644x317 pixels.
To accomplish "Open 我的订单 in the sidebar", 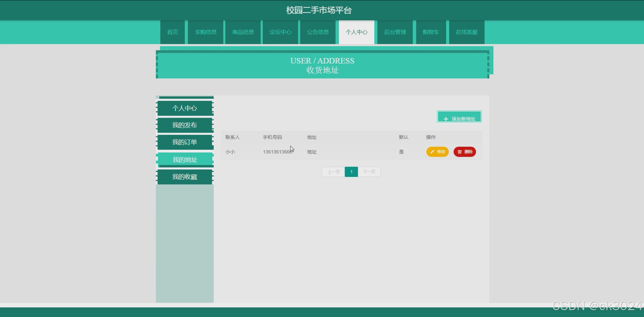I will (x=185, y=142).
